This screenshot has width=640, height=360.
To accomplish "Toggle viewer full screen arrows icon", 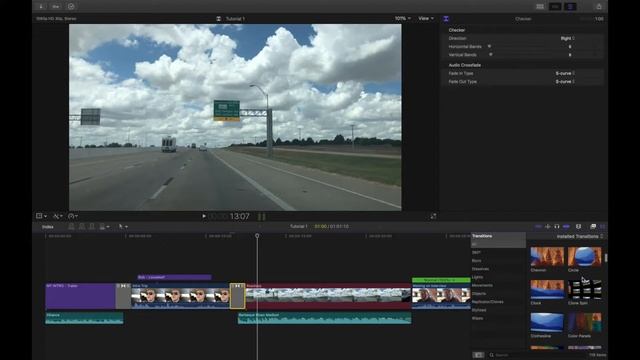I will click(x=433, y=216).
